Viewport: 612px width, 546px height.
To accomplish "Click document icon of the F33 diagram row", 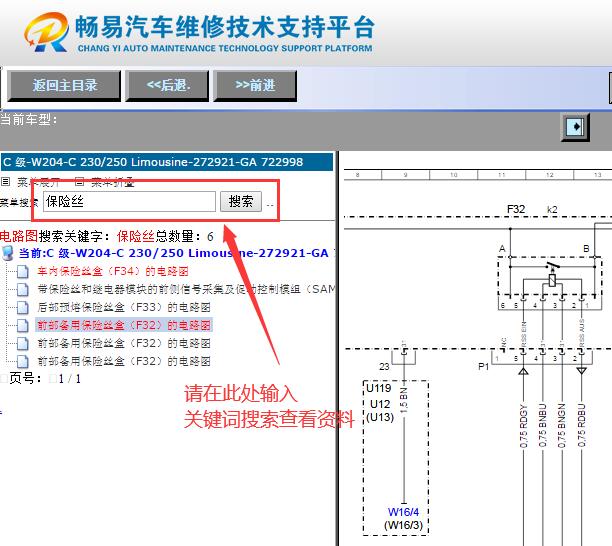I will (x=23, y=308).
